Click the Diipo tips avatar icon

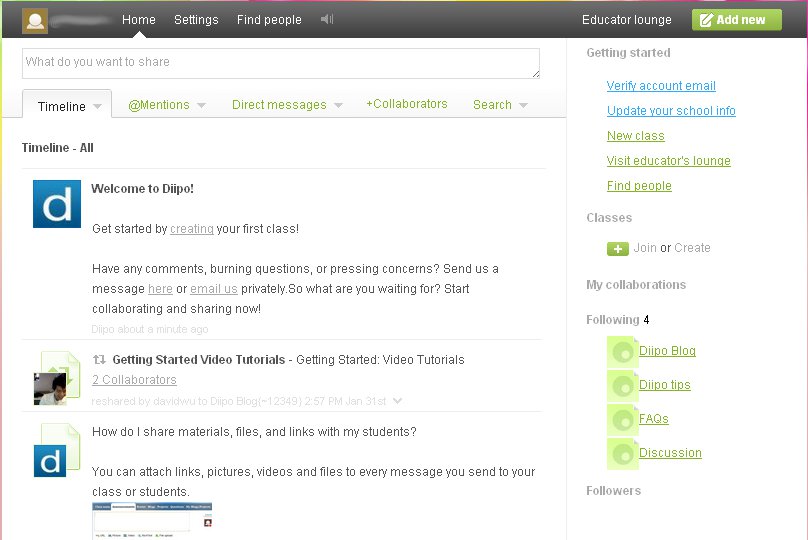pyautogui.click(x=622, y=386)
